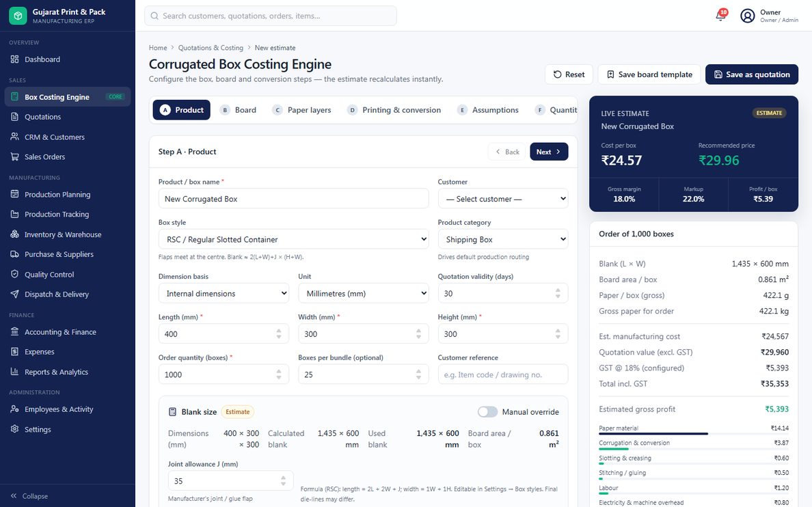Switch to the Assumptions tab
Viewport: 812px width, 507px height.
tap(488, 110)
